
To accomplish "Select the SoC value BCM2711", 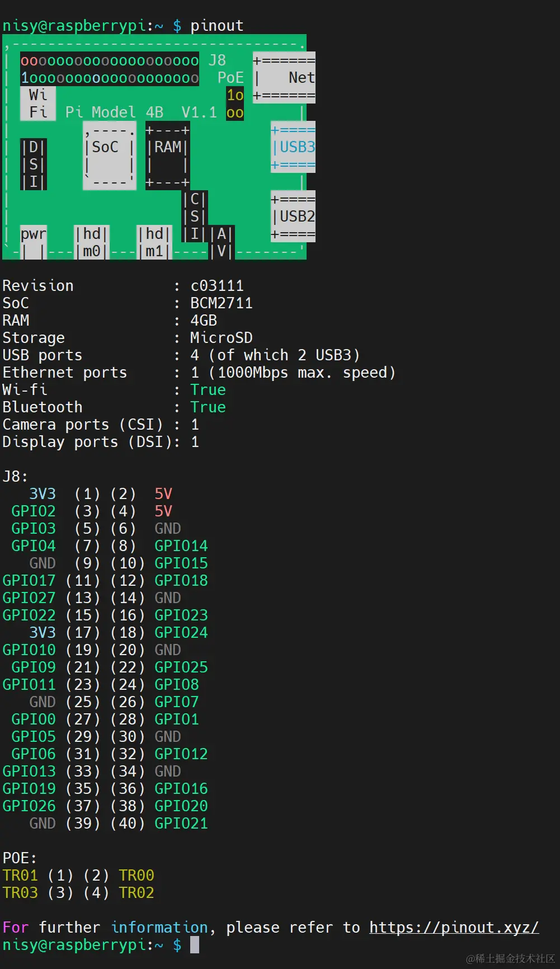I will [x=222, y=303].
